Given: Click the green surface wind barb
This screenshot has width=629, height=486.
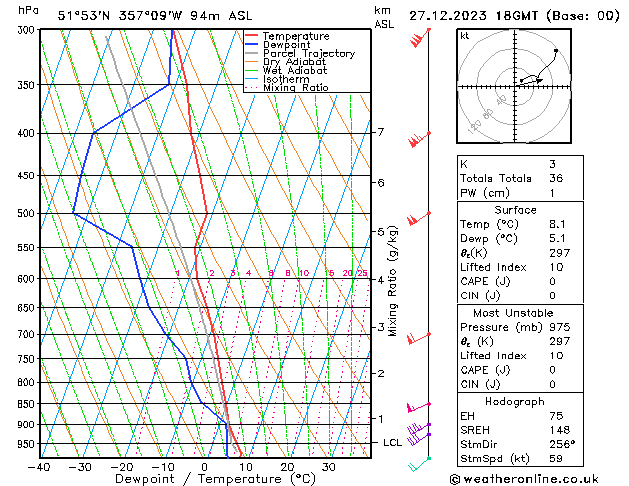Looking at the screenshot, I should tap(420, 464).
